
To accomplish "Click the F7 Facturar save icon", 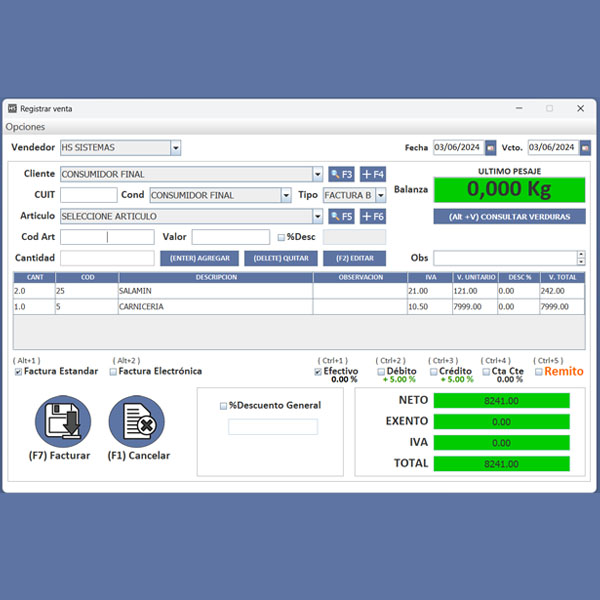I will (62, 422).
